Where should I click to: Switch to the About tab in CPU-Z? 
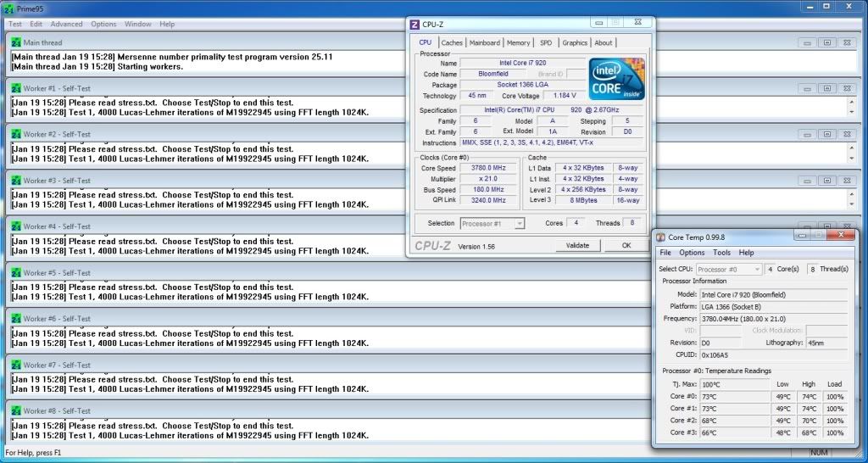coord(604,42)
